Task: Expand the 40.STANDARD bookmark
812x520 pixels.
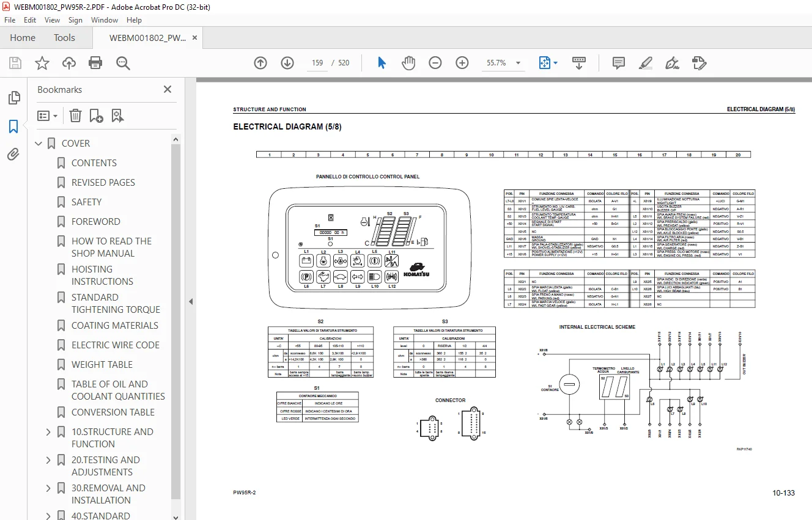Action: 48,516
